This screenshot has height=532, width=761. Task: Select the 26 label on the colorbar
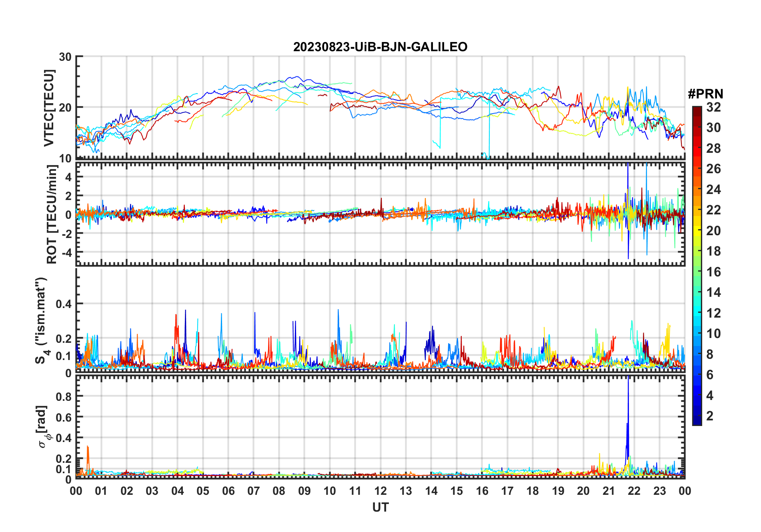(x=713, y=169)
